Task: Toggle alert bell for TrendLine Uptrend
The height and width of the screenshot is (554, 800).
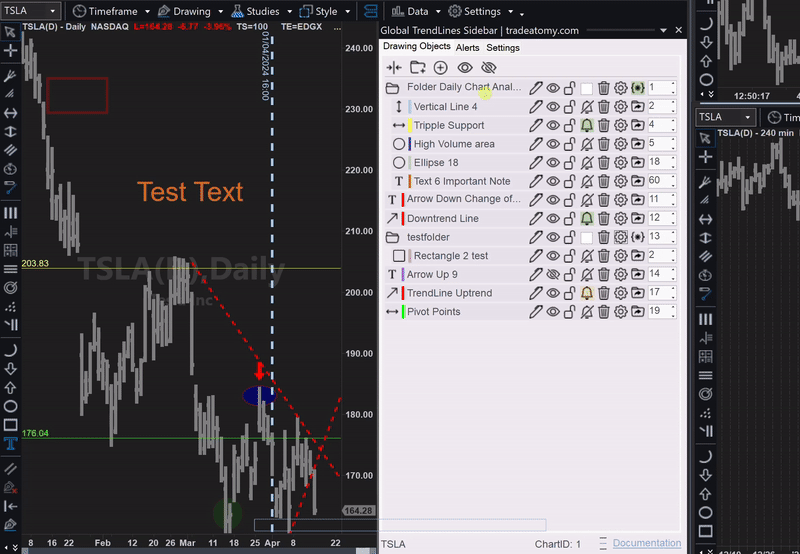Action: pos(587,293)
